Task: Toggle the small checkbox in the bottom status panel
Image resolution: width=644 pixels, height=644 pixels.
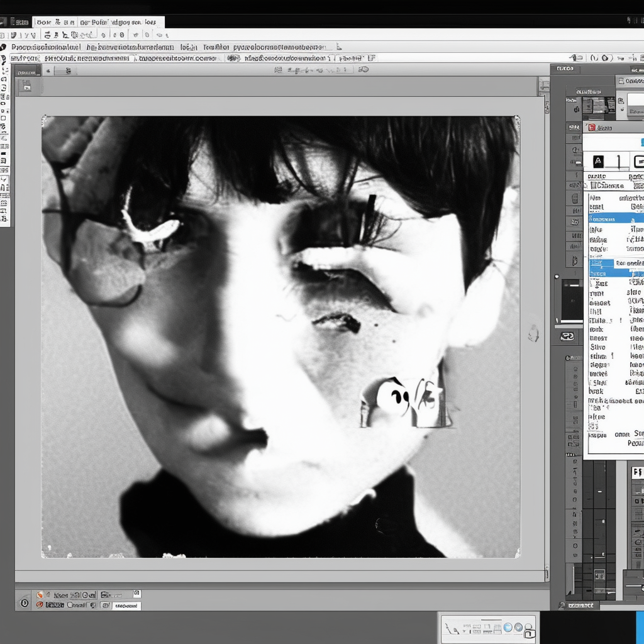Action: click(137, 594)
